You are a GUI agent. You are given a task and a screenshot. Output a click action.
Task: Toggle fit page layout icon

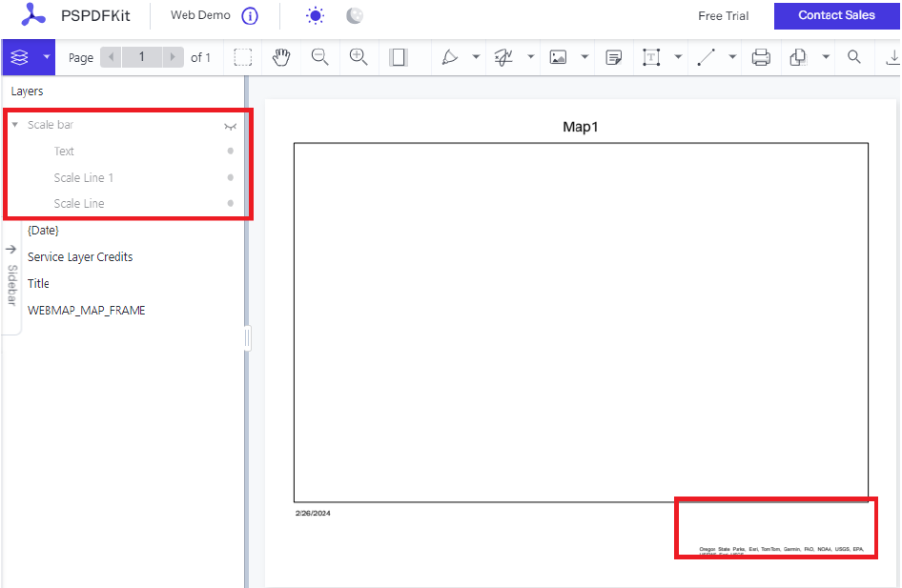coord(398,57)
